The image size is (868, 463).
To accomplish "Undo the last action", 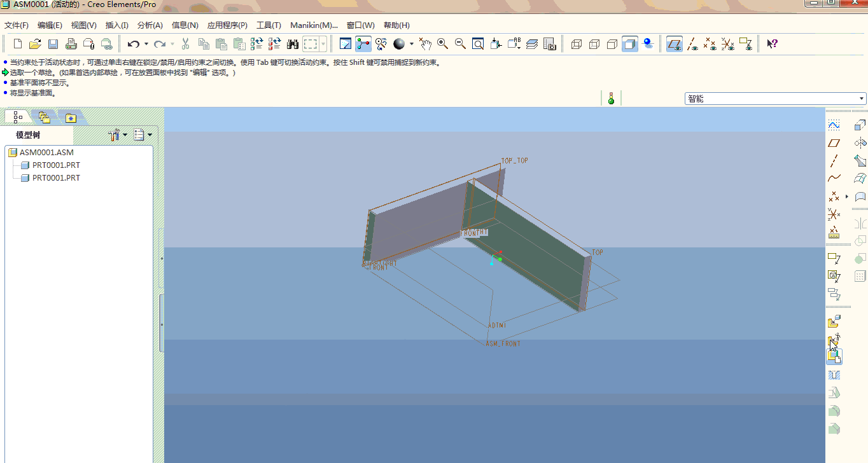I will [133, 44].
